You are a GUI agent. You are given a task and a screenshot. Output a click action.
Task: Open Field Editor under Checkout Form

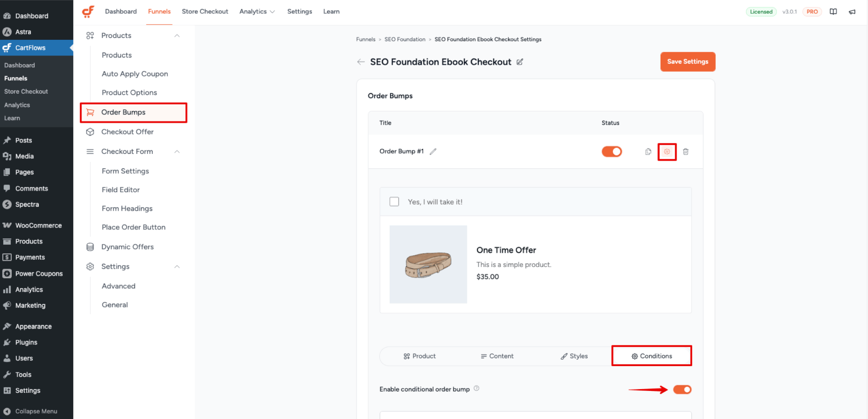(121, 190)
